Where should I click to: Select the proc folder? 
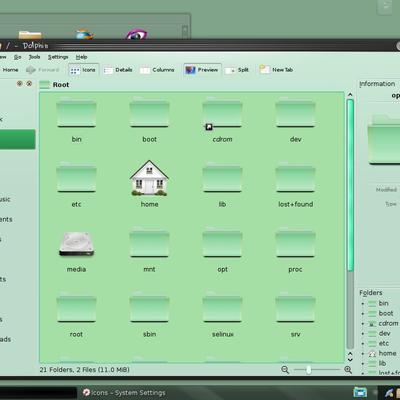[295, 243]
